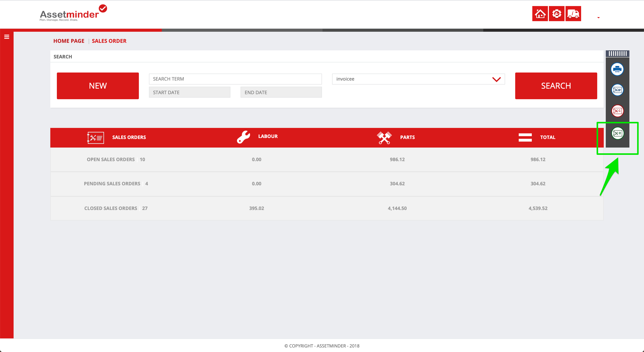Go to HOME PAGE breadcrumb
Screen dimensions: 644x352
click(69, 41)
